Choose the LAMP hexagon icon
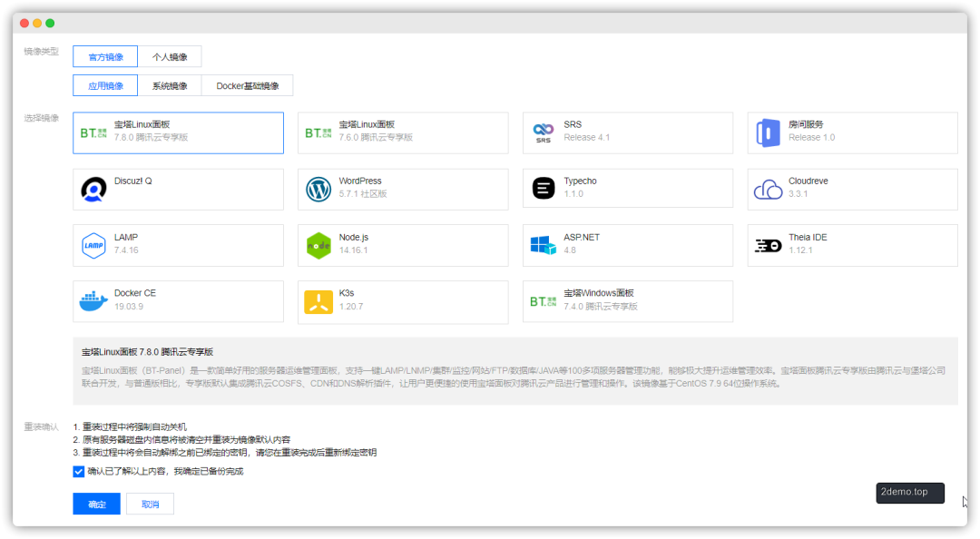This screenshot has width=980, height=539. click(x=93, y=245)
